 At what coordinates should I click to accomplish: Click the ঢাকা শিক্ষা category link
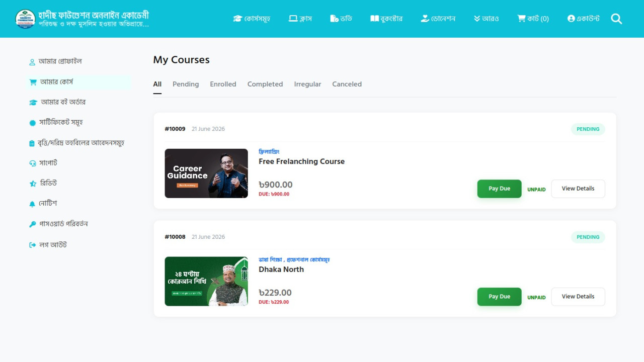click(270, 260)
